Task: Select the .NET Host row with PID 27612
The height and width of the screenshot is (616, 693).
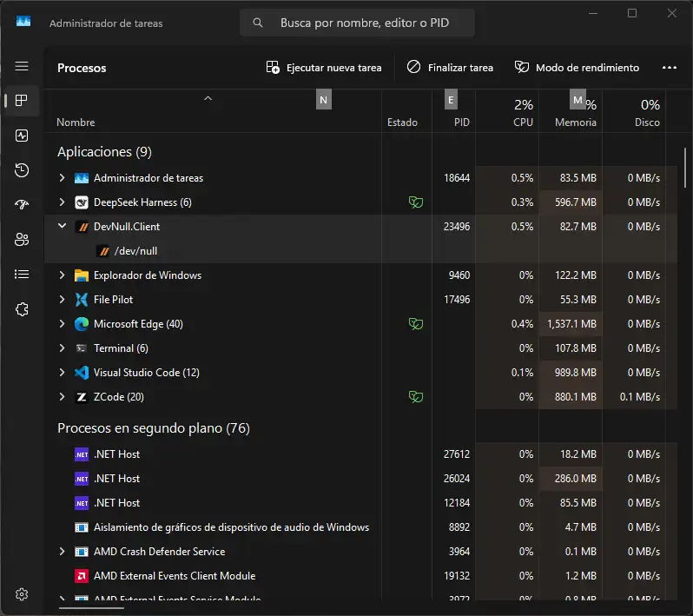Action: (x=361, y=454)
